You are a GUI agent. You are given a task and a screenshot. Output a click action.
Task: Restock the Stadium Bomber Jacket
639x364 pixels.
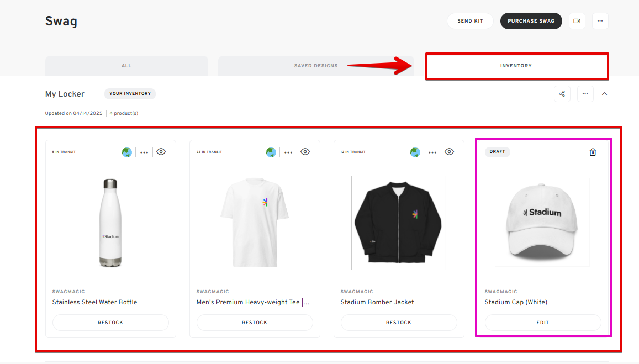399,323
